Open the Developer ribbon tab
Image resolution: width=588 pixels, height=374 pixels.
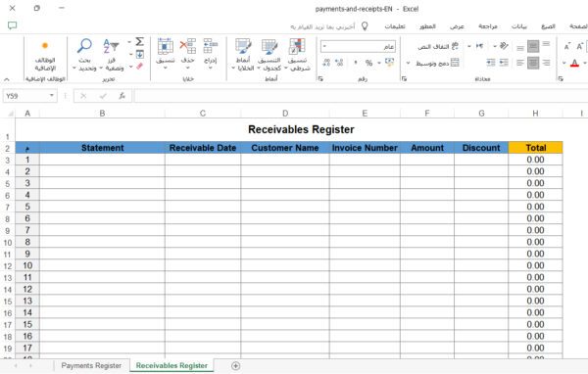point(427,26)
